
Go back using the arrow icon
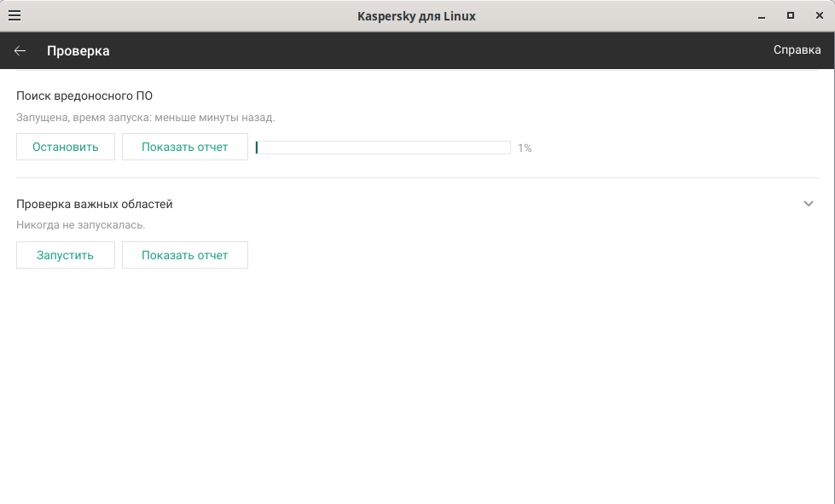20,50
